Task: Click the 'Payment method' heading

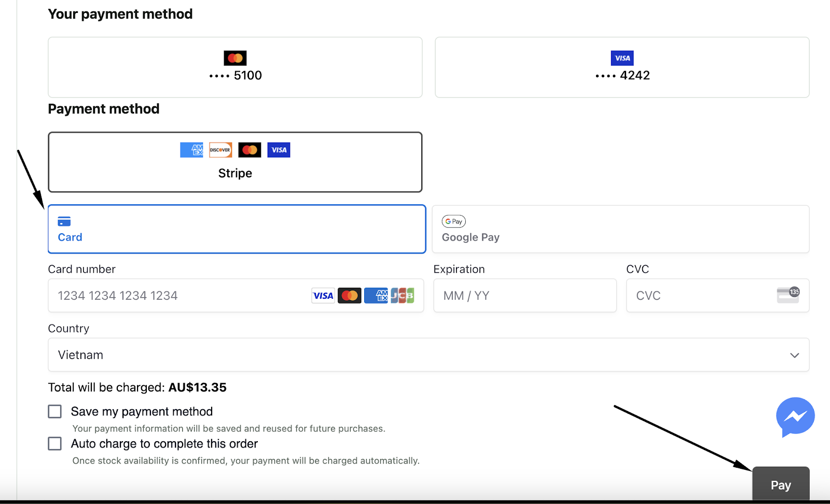Action: pos(104,109)
